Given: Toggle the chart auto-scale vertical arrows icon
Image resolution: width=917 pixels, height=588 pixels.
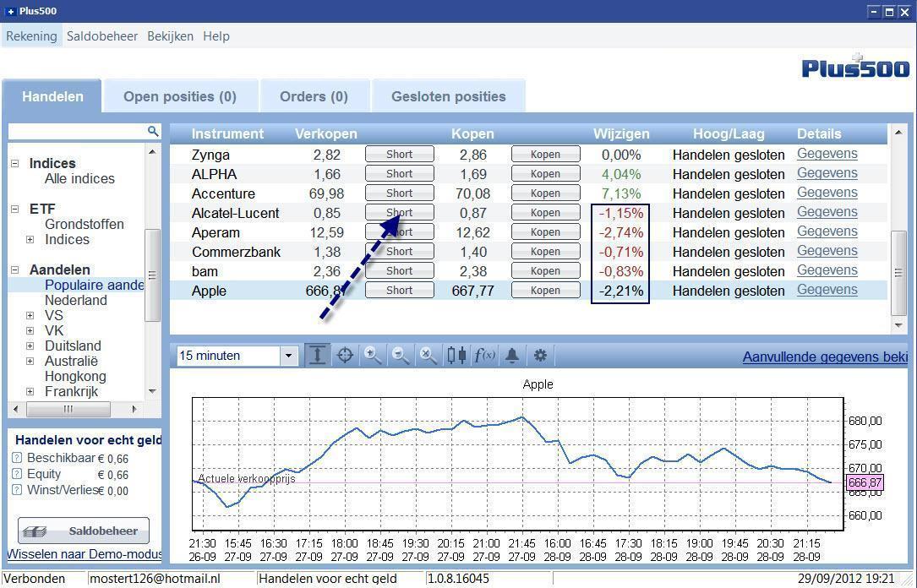Looking at the screenshot, I should (317, 356).
